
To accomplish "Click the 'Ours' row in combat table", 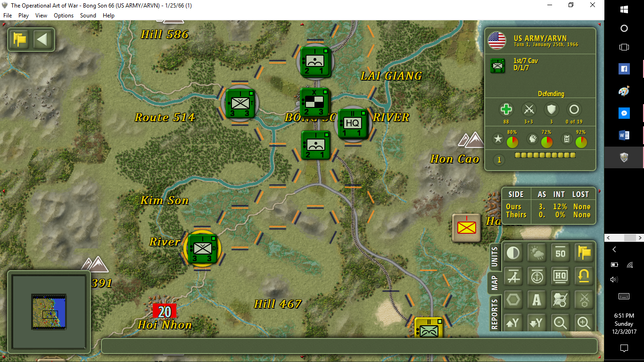I will pyautogui.click(x=548, y=206).
